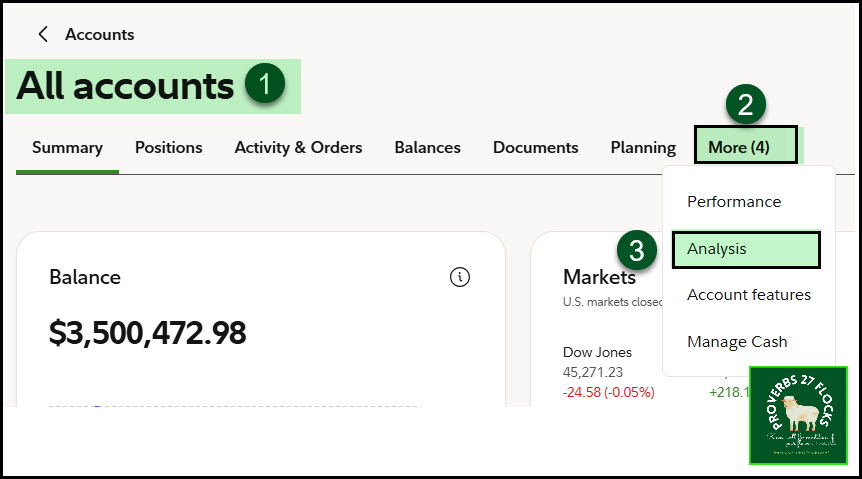The width and height of the screenshot is (862, 479).
Task: Click the All accounts heading
Action: (125, 86)
